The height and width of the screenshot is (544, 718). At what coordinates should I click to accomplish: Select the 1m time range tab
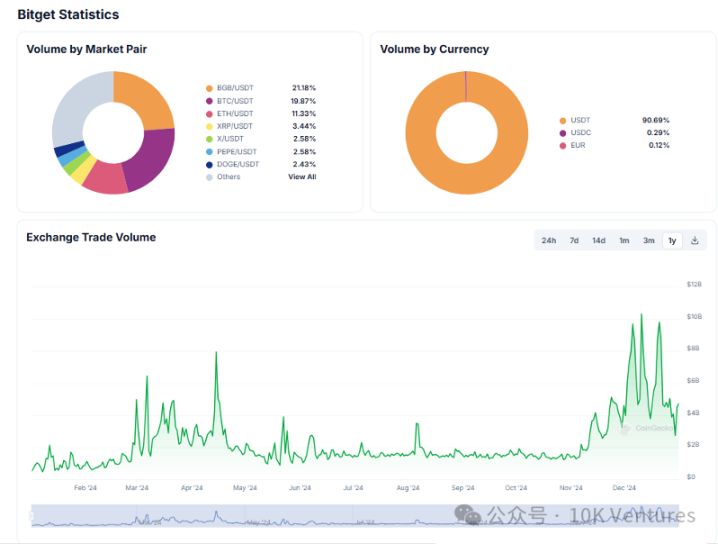pos(624,240)
